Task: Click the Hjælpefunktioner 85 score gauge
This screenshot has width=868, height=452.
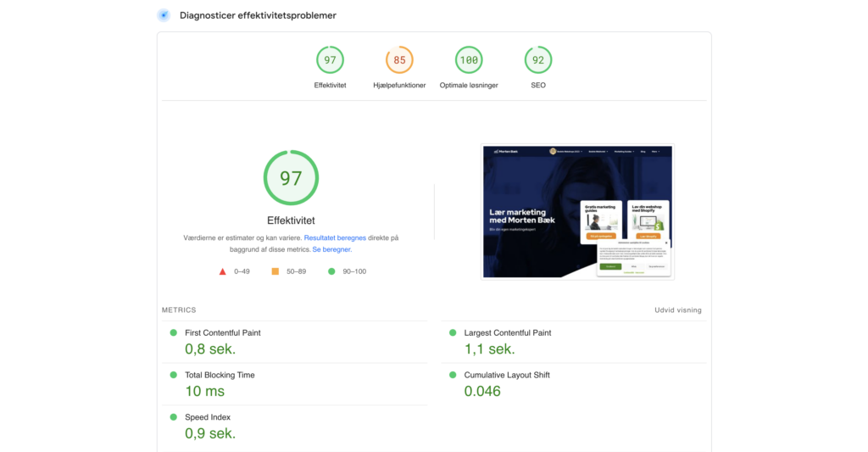Action: [399, 60]
